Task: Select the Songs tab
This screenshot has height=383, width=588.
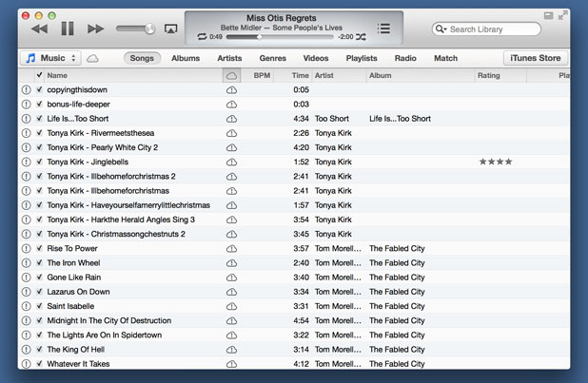Action: click(x=142, y=58)
